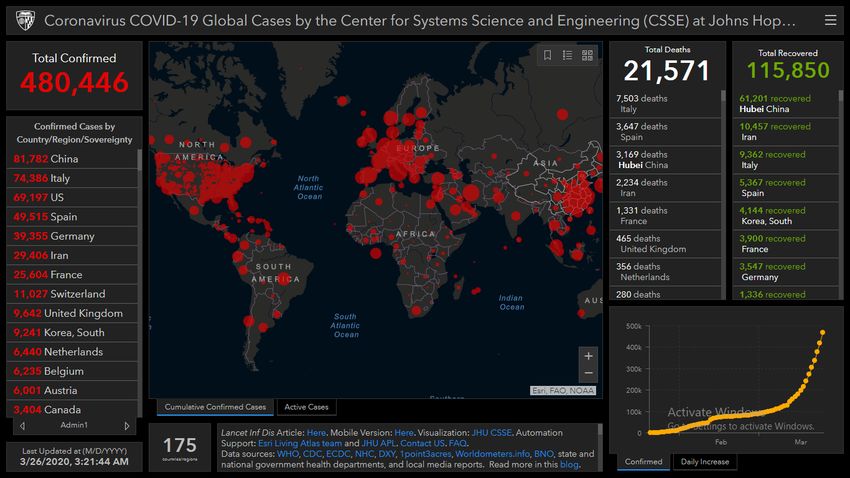Select Italy in confirmed cases list
The image size is (850, 478).
72,178
